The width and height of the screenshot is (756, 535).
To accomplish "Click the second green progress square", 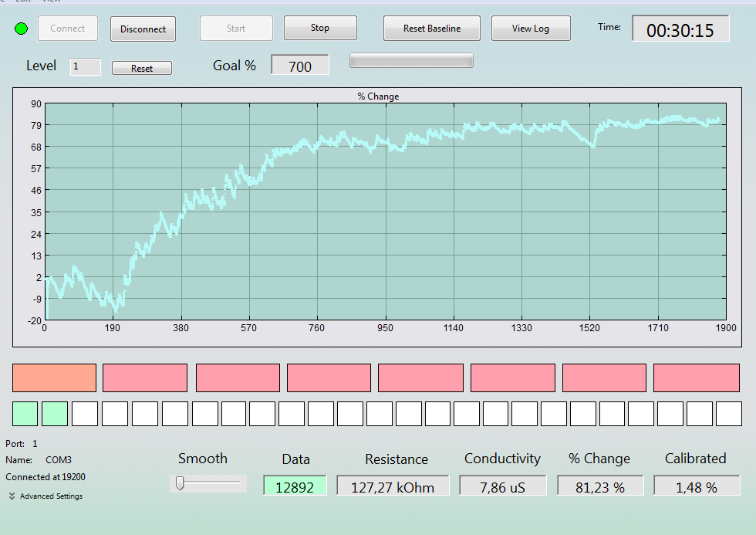I will 55,414.
